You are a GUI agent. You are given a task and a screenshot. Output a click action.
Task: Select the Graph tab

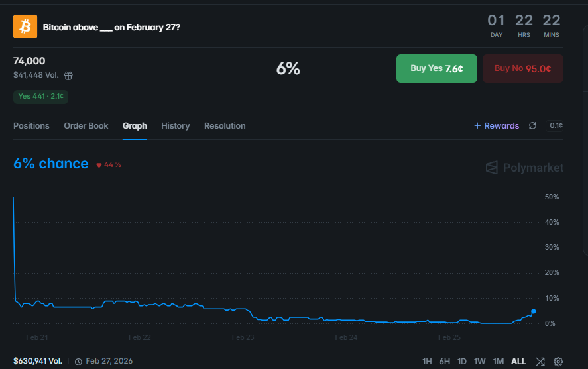[135, 125]
